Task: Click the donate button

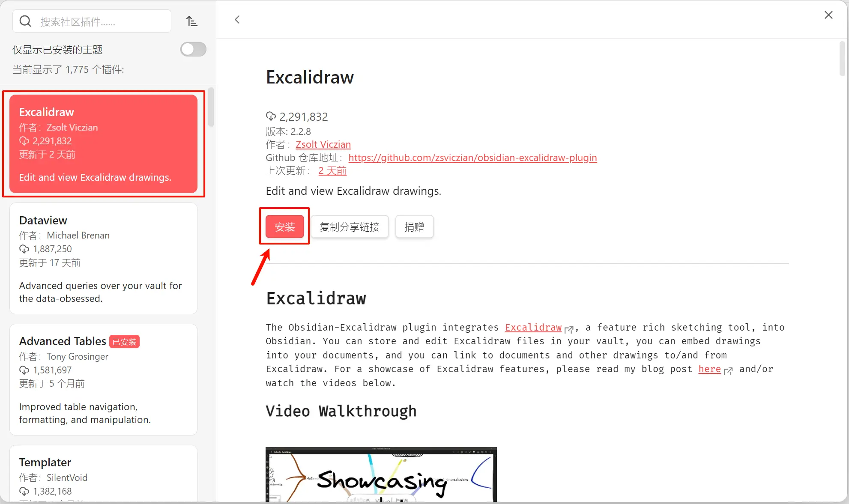Action: click(x=414, y=227)
